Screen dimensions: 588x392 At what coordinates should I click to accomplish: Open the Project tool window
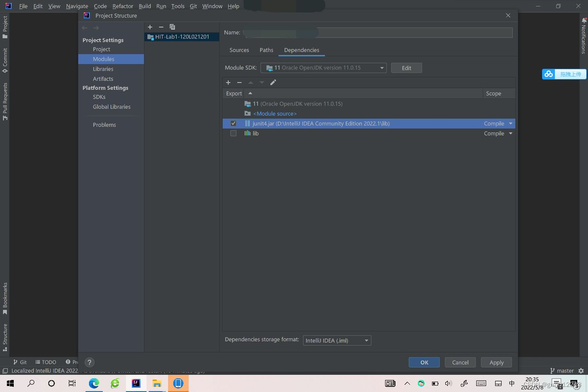5,28
